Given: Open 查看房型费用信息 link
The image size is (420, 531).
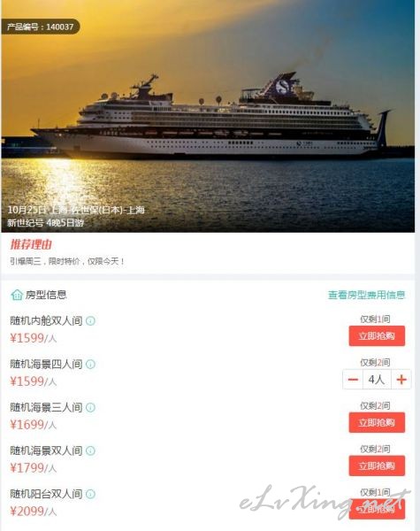Looking at the screenshot, I should click(x=367, y=295).
